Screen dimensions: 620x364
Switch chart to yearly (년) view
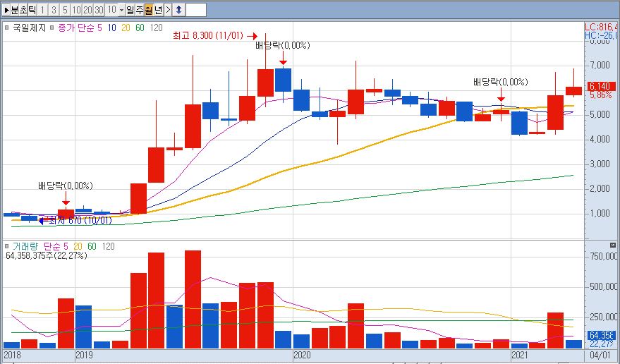point(158,10)
